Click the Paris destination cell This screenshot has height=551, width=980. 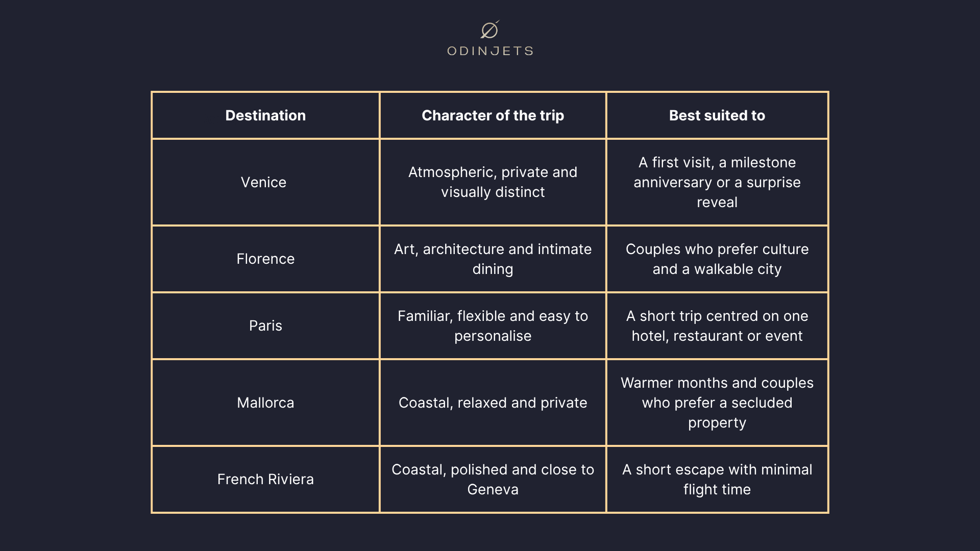click(x=265, y=325)
